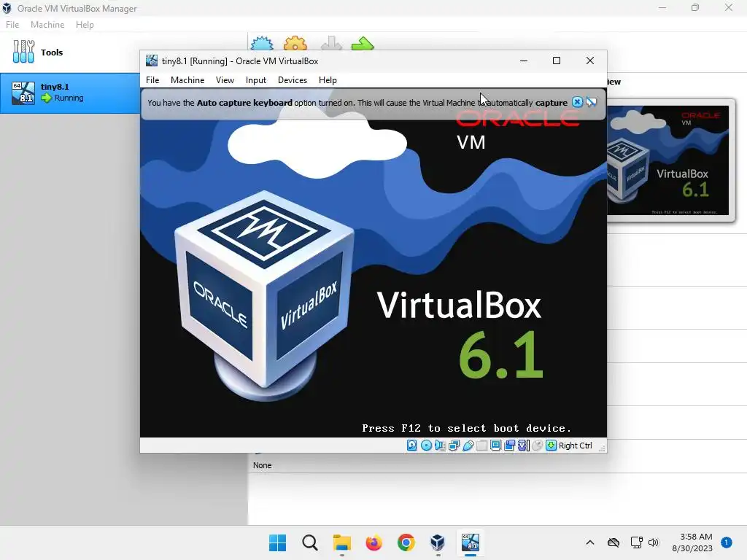Open the Help menu in VM window
Viewport: 747px width, 560px height.
[328, 80]
